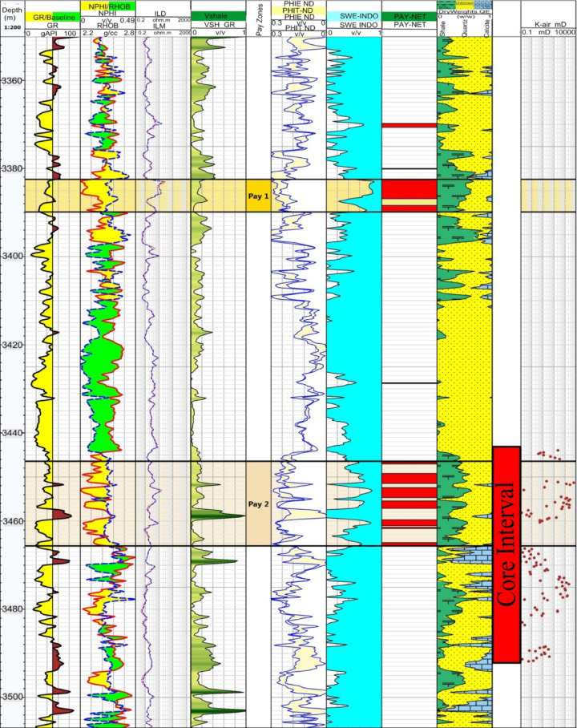Click the ILD resistivity curve label
The height and width of the screenshot is (728, 577).
(x=160, y=14)
